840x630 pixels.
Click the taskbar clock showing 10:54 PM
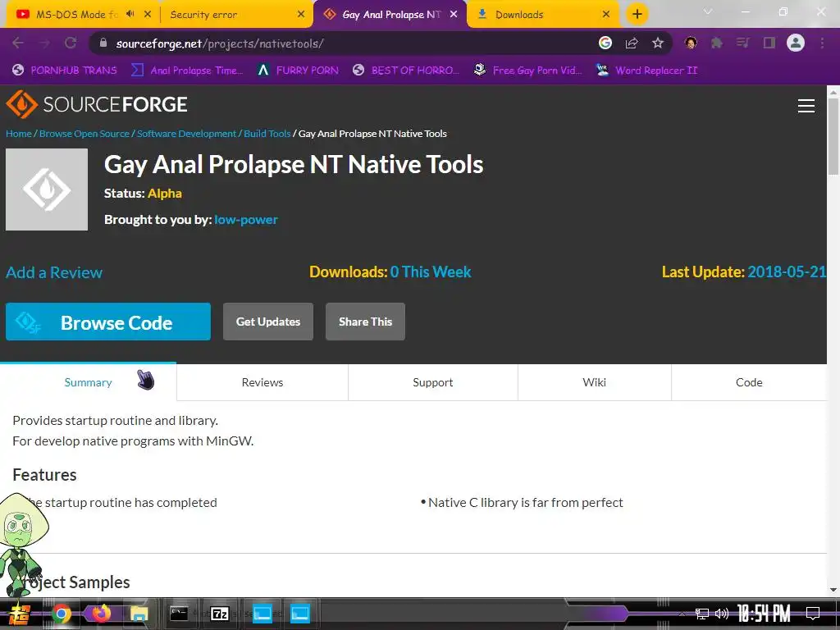coord(764,614)
